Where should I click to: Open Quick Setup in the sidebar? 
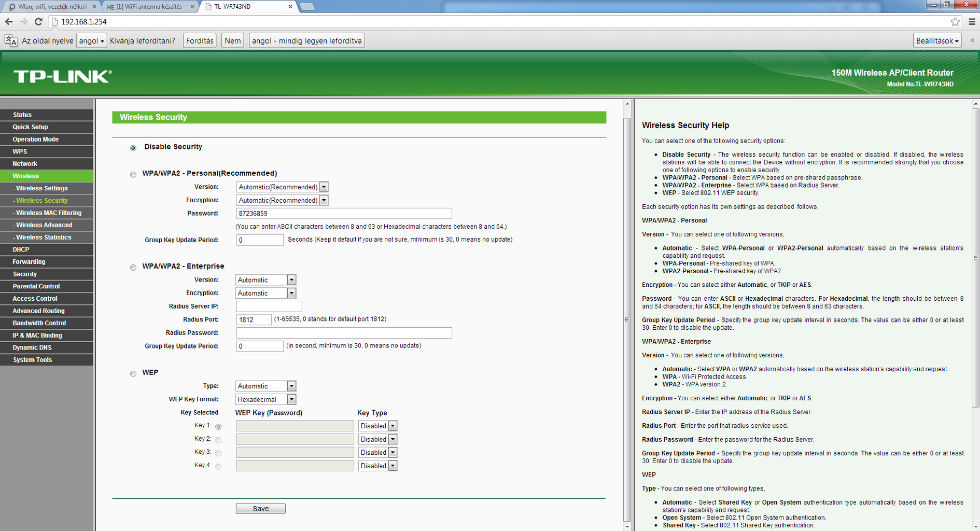pos(47,127)
